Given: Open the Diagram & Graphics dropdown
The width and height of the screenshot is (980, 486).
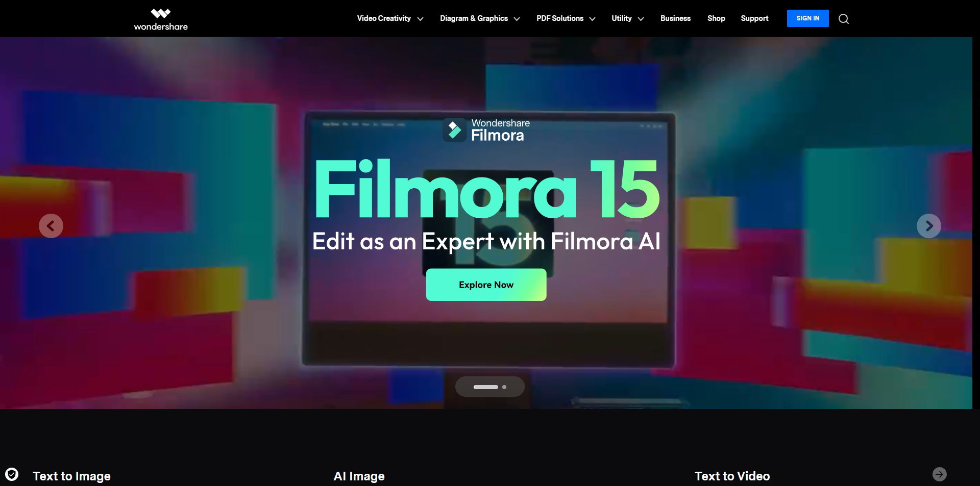Looking at the screenshot, I should click(479, 18).
